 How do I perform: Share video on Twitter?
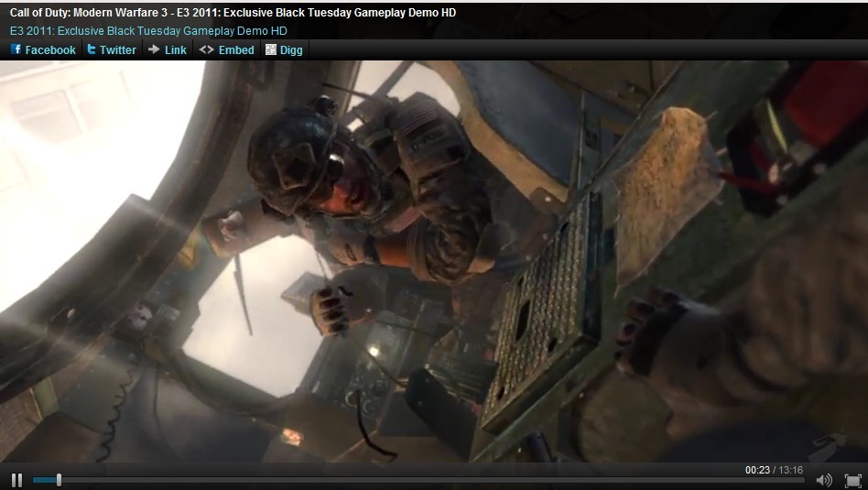[112, 49]
